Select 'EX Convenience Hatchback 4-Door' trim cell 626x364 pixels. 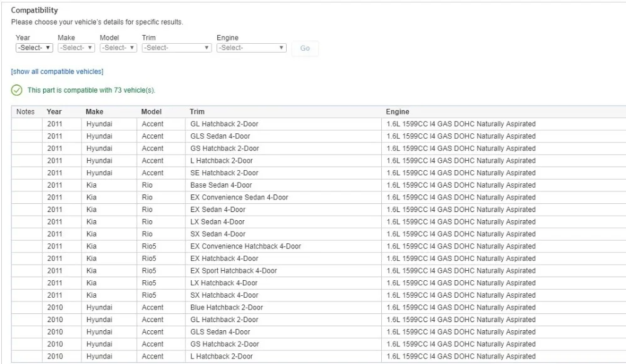tap(284, 246)
